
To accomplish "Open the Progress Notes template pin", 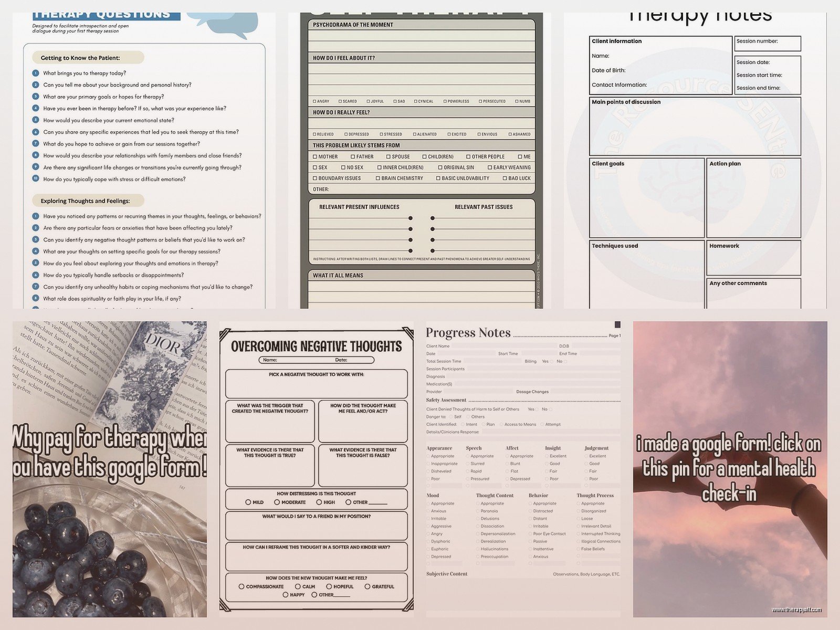I will 523,469.
